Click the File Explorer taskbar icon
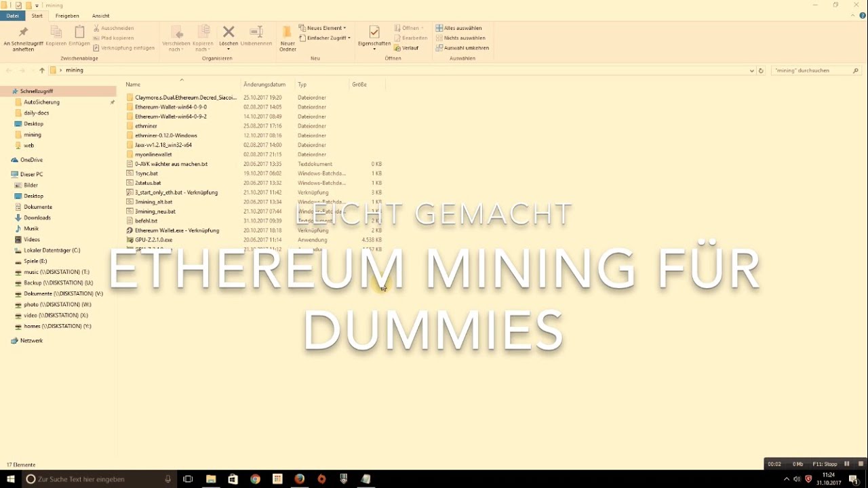 211,479
